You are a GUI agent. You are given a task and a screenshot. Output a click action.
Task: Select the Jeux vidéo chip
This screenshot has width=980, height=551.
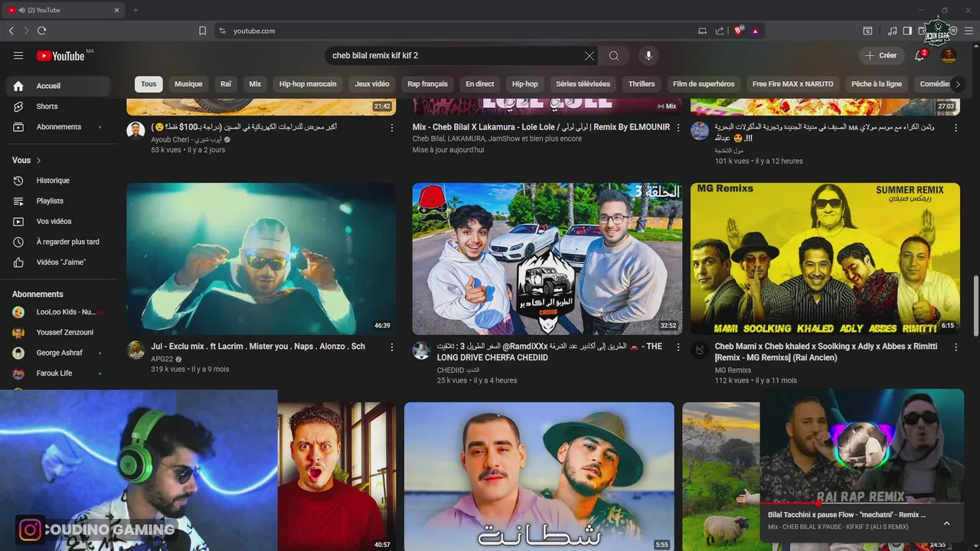pyautogui.click(x=372, y=84)
